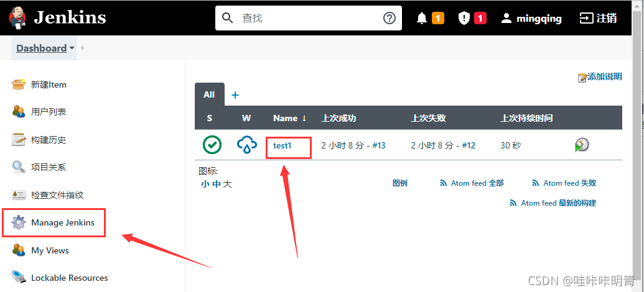
Task: Click test1 rainy weather health icon
Action: click(247, 145)
